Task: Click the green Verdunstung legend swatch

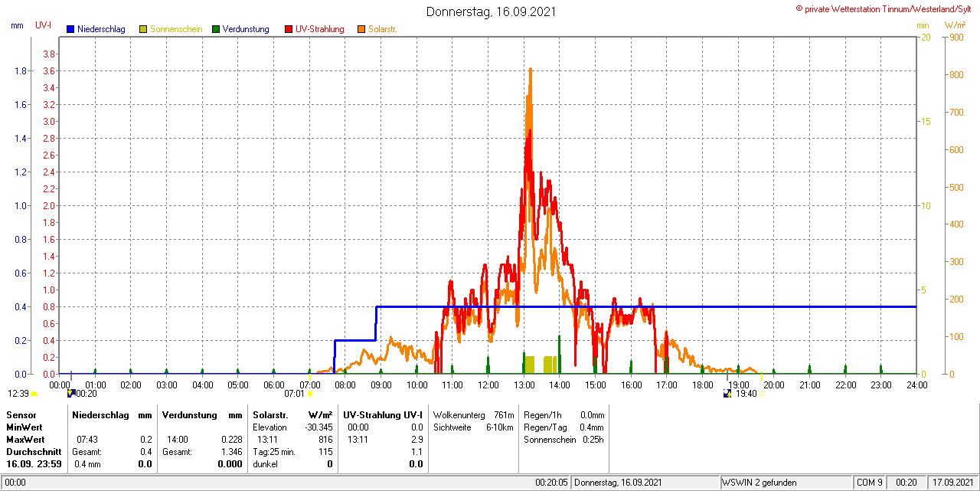Action: tap(216, 29)
